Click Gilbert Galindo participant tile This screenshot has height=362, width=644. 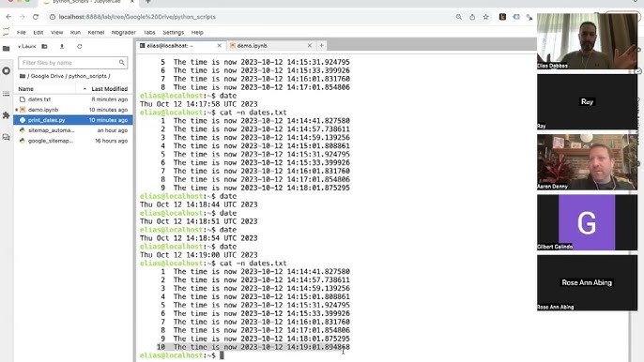[588, 222]
